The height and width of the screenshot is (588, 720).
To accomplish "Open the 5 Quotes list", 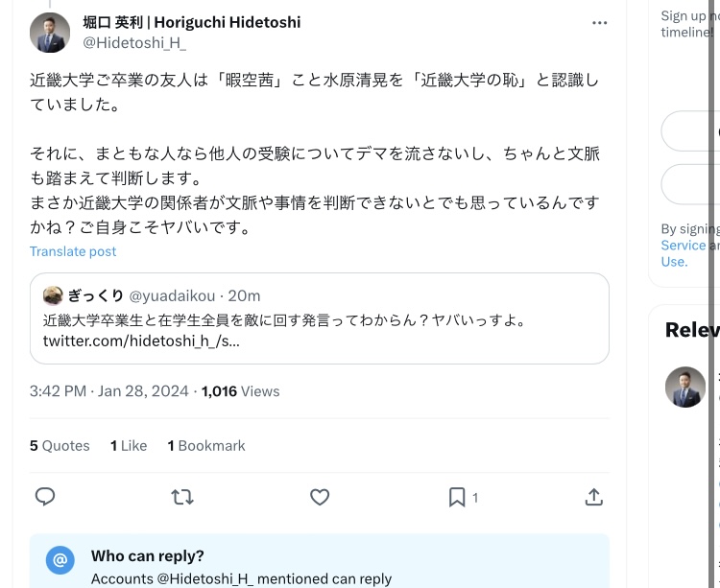I will (x=60, y=446).
